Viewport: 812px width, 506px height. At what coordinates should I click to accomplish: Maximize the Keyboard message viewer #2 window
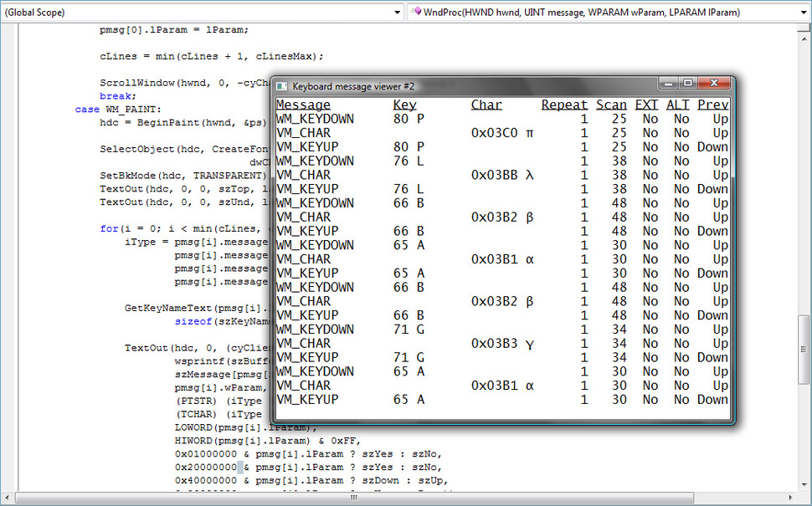coord(688,83)
